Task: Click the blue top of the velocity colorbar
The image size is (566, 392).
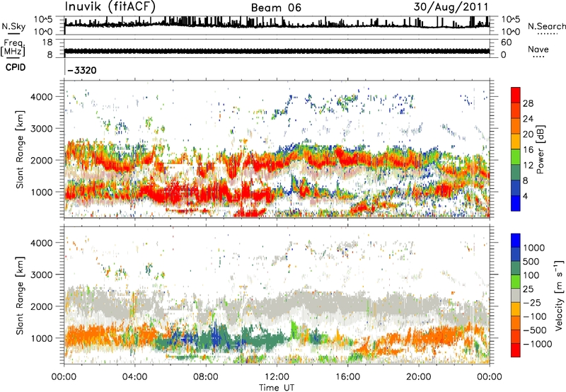Action: 516,241
